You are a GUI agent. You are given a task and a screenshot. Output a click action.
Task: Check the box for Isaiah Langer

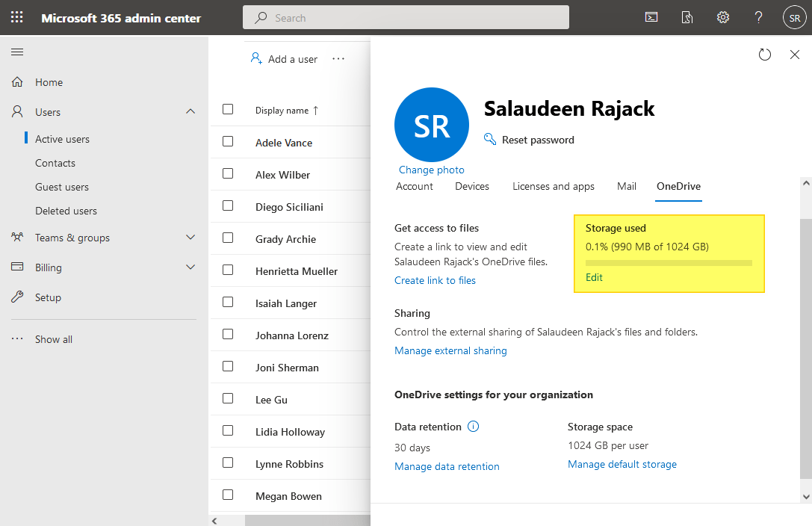pyautogui.click(x=228, y=302)
